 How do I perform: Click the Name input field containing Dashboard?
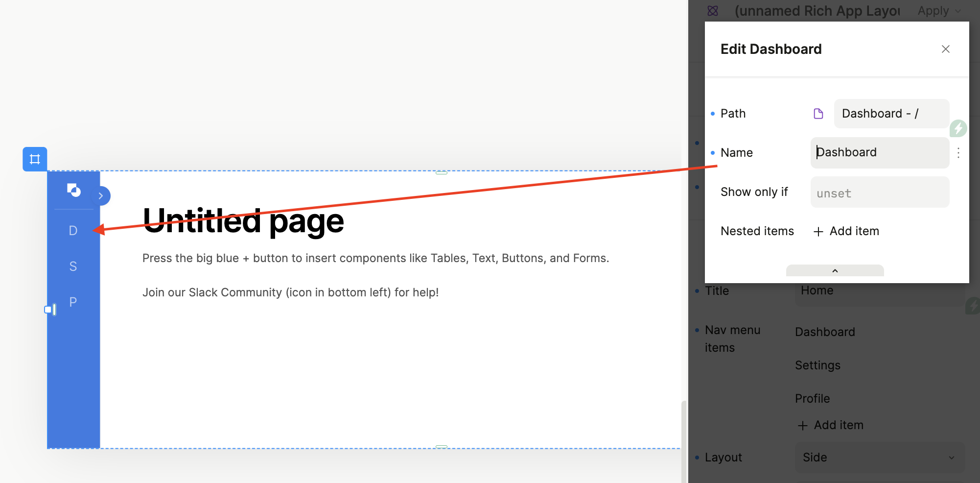tap(879, 153)
